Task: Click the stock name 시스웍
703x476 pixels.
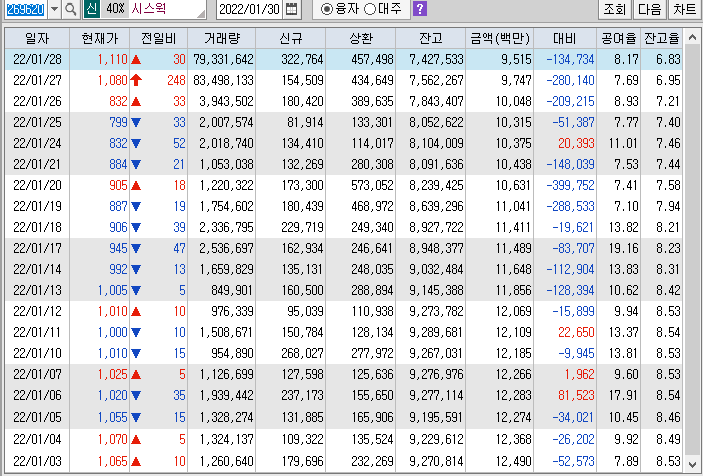Action: [148, 9]
